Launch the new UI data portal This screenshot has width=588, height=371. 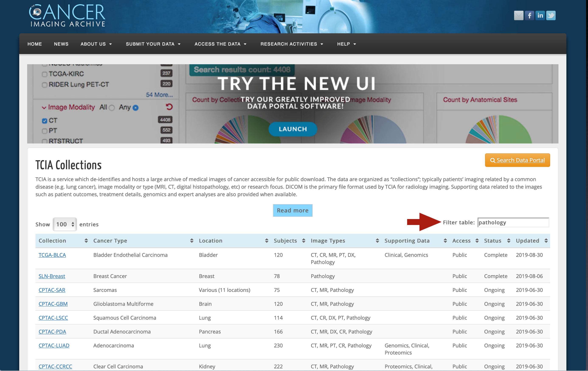(x=293, y=129)
